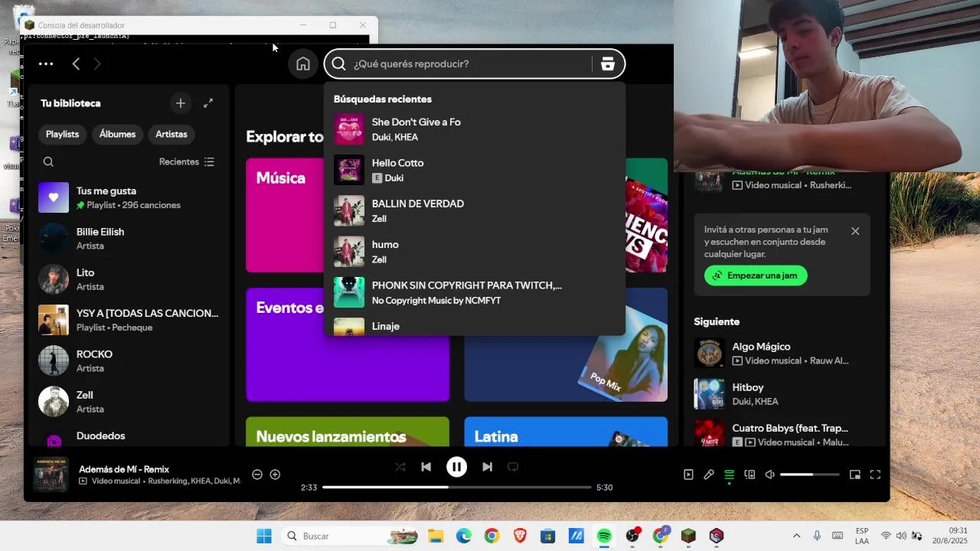Image resolution: width=980 pixels, height=551 pixels.
Task: Show lyrics with the microphone icon
Action: (x=709, y=474)
